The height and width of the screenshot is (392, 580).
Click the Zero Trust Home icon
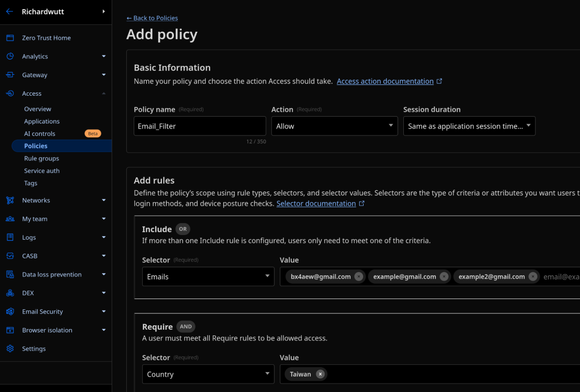point(10,38)
